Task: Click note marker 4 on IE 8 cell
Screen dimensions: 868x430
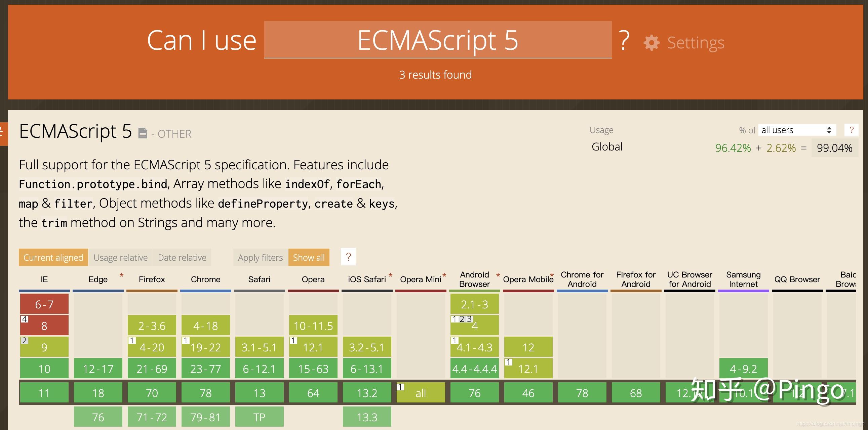Action: tap(25, 319)
